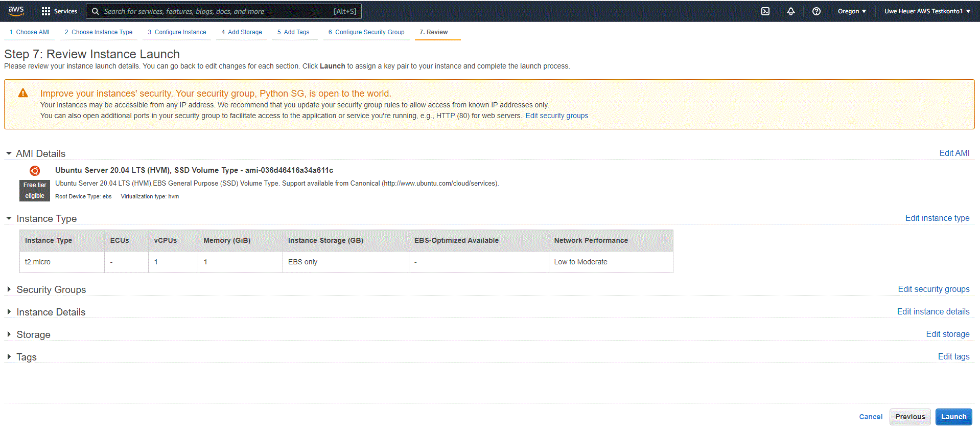Viewport: 980px width, 430px height.
Task: Click the Edit instance details link
Action: click(933, 312)
